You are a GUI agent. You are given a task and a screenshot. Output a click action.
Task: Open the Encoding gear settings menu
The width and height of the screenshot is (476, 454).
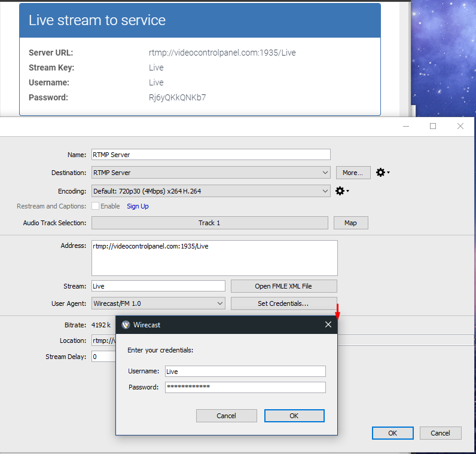(342, 191)
